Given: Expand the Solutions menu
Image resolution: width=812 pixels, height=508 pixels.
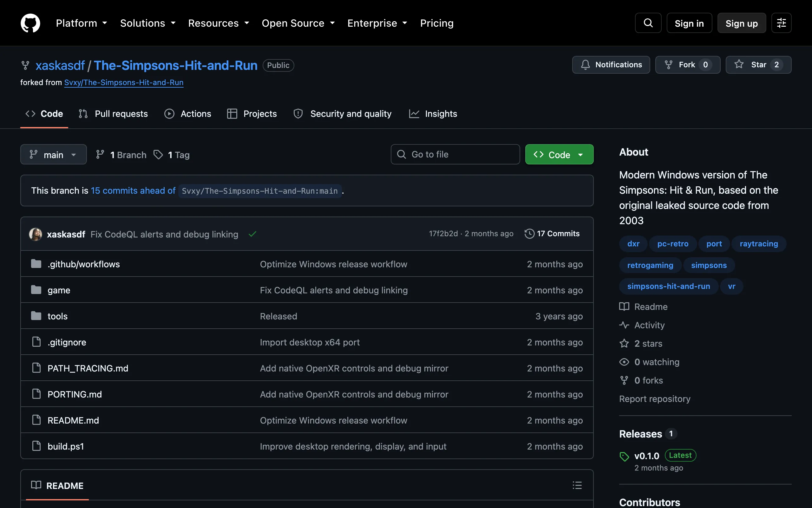Looking at the screenshot, I should 148,23.
